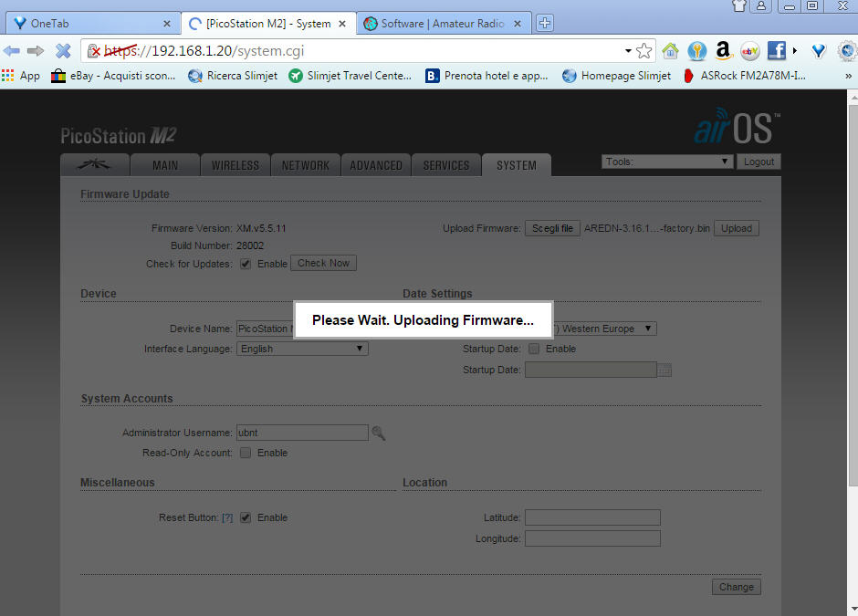Viewport: 858px width, 616px height.
Task: Open the Interface Language dropdown
Action: click(x=303, y=349)
